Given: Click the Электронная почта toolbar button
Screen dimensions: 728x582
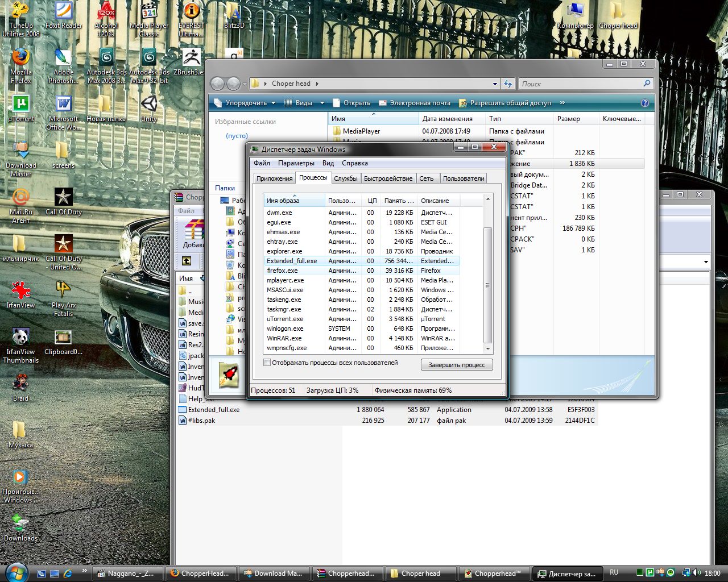Looking at the screenshot, I should 415,103.
